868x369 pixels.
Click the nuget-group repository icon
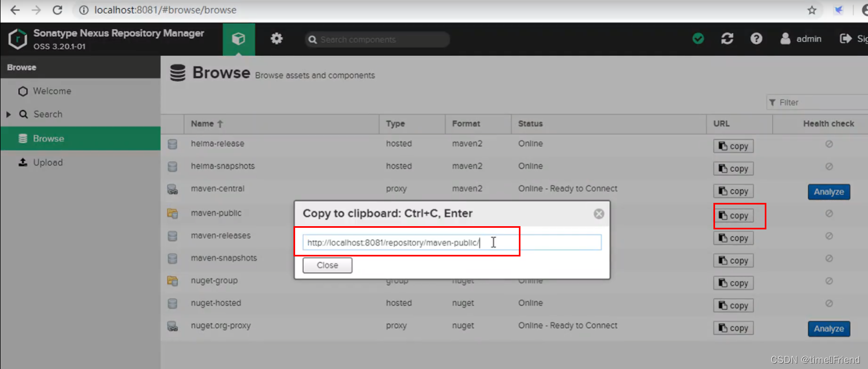click(x=172, y=281)
